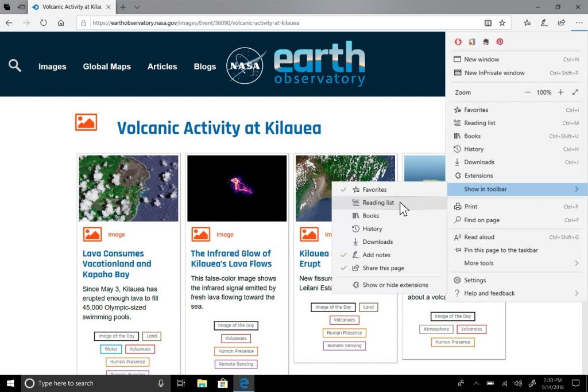Expand Help and feedback submenu
This screenshot has width=588, height=392.
516,293
